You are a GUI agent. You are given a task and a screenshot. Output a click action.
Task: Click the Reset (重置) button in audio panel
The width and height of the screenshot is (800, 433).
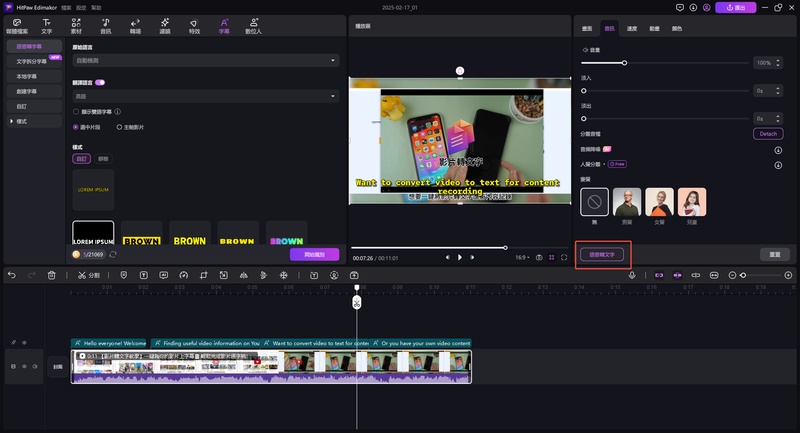click(775, 254)
